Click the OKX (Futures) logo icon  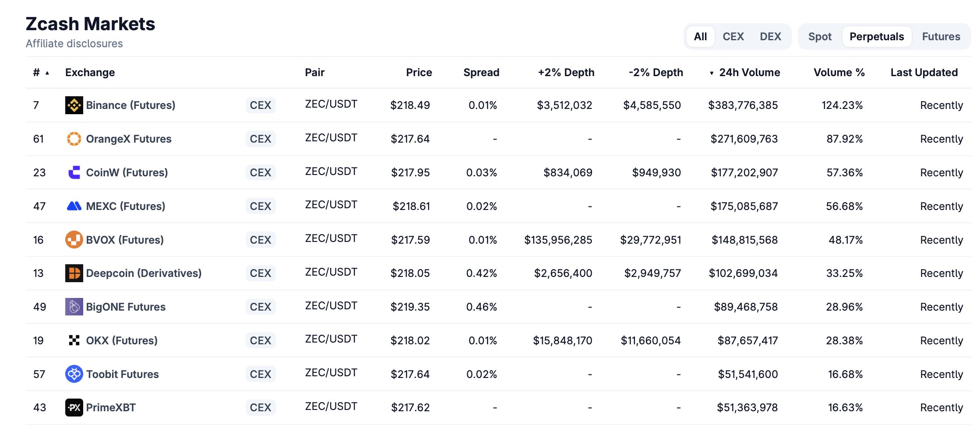[x=74, y=340]
